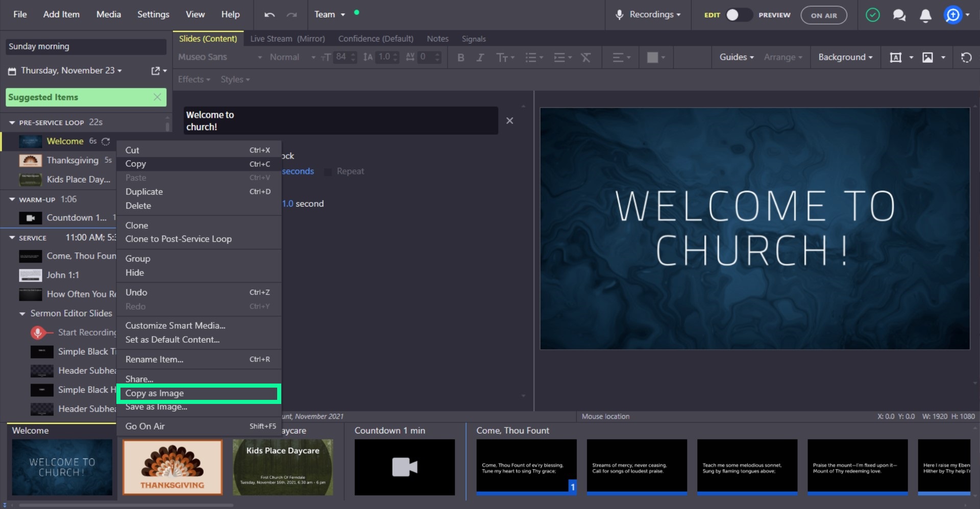
Task: Open the Media menu
Action: pyautogui.click(x=109, y=14)
